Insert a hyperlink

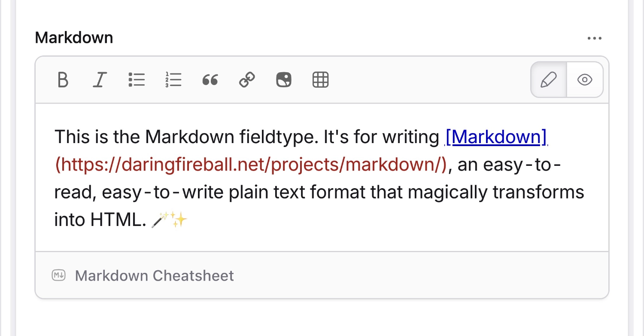247,79
